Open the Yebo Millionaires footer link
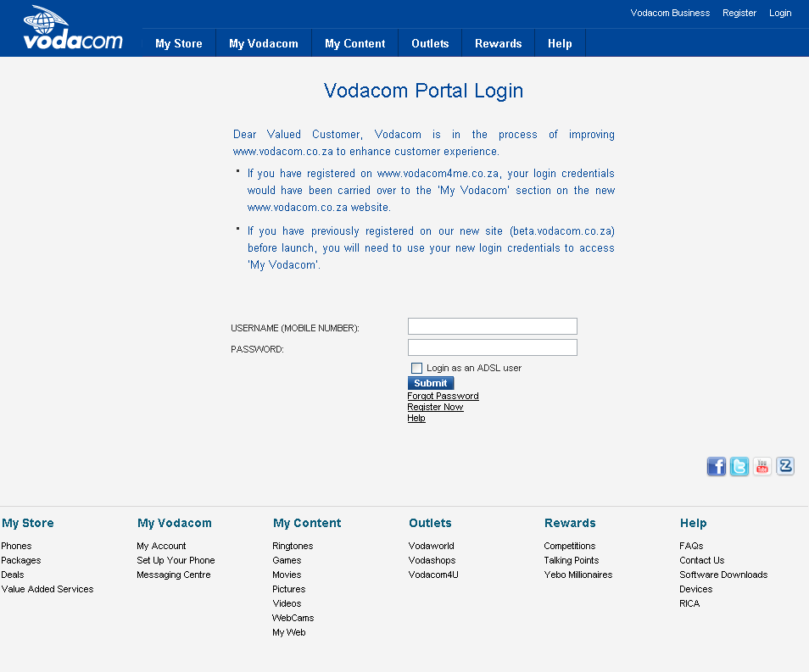This screenshot has width=809, height=672. point(578,575)
